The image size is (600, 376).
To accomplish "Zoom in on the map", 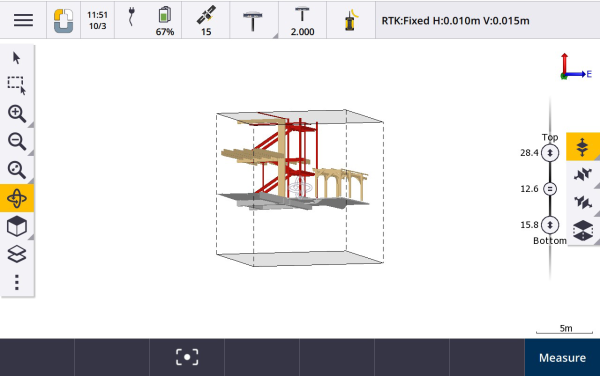I will 17,114.
